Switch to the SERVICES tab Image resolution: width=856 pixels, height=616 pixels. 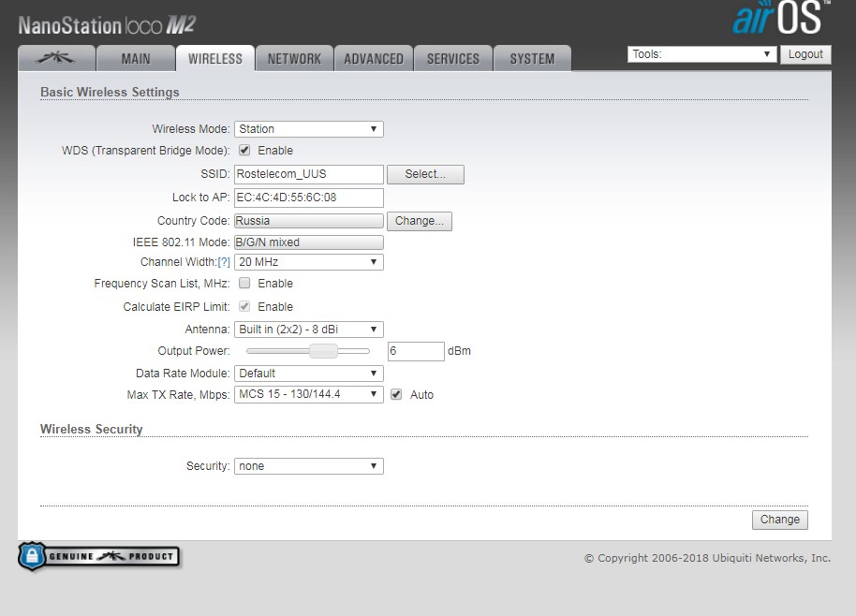(x=453, y=58)
